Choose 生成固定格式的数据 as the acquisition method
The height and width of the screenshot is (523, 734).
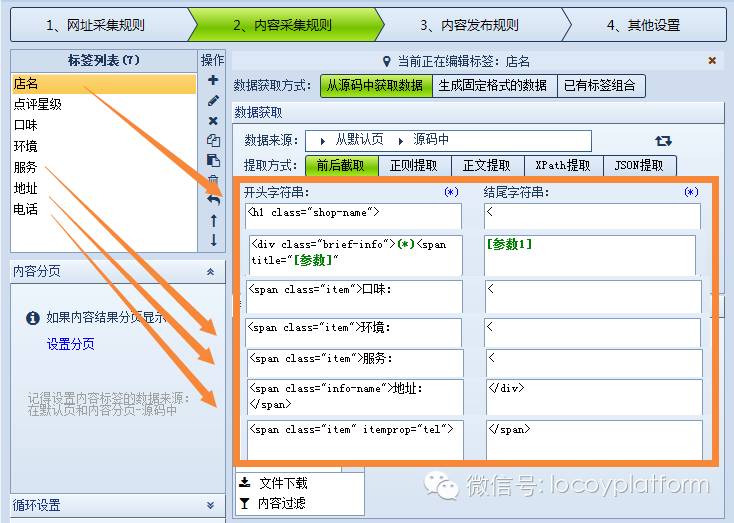pos(494,86)
